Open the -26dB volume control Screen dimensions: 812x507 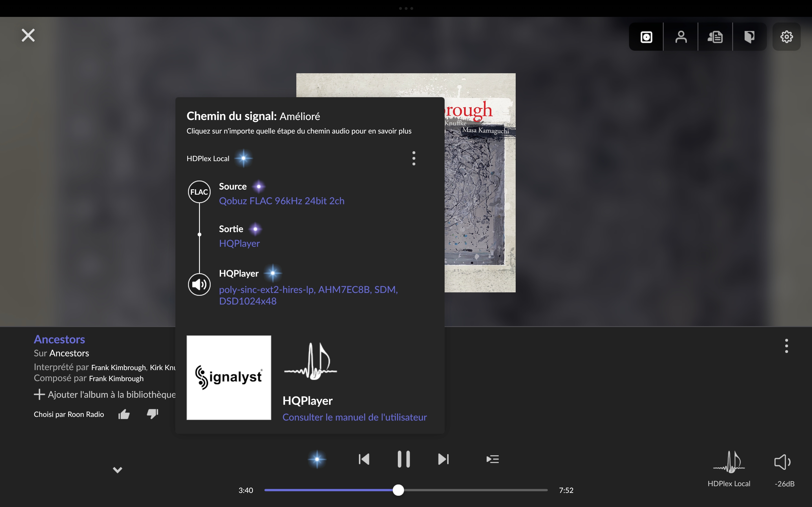(784, 468)
